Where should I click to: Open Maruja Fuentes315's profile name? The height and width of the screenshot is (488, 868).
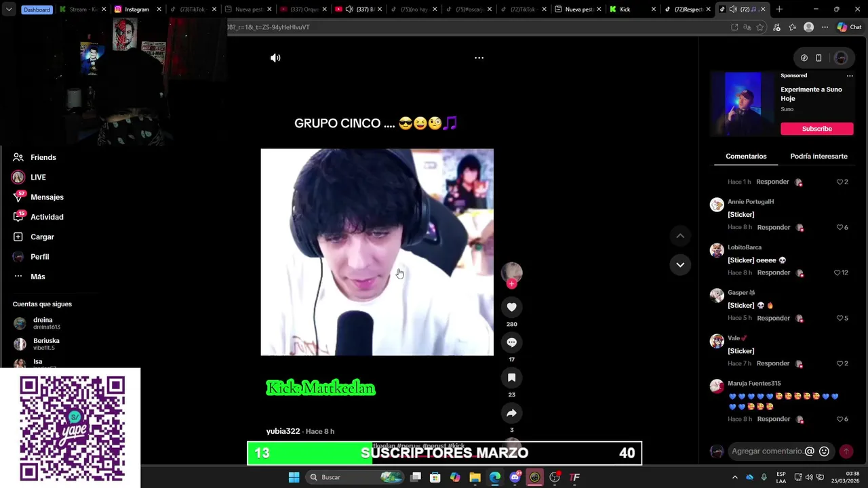(x=754, y=384)
